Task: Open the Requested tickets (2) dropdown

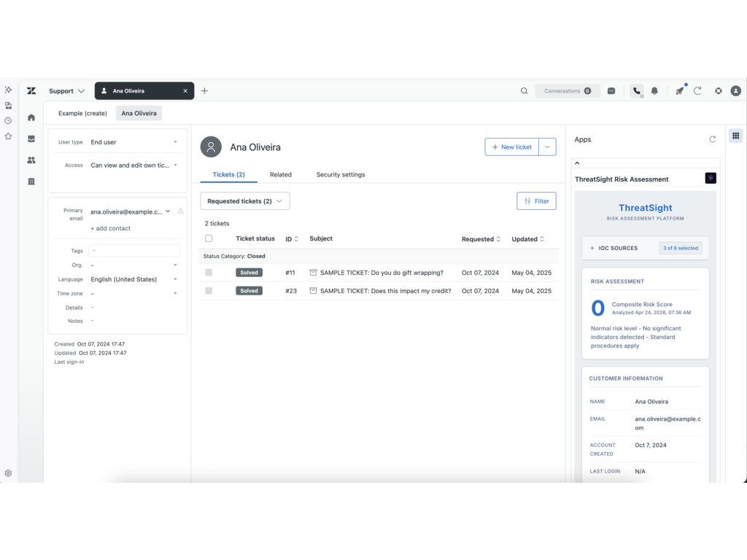Action: 245,201
